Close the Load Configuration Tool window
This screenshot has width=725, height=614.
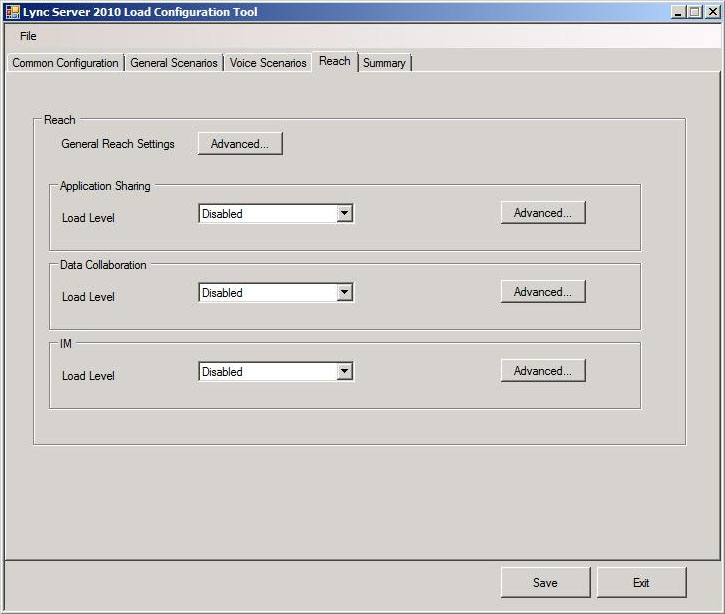712,12
